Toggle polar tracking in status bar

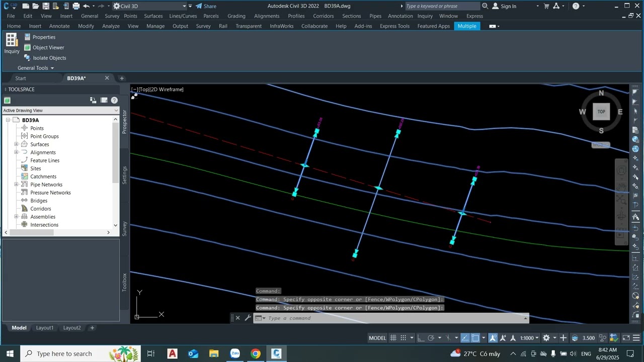[431, 338]
